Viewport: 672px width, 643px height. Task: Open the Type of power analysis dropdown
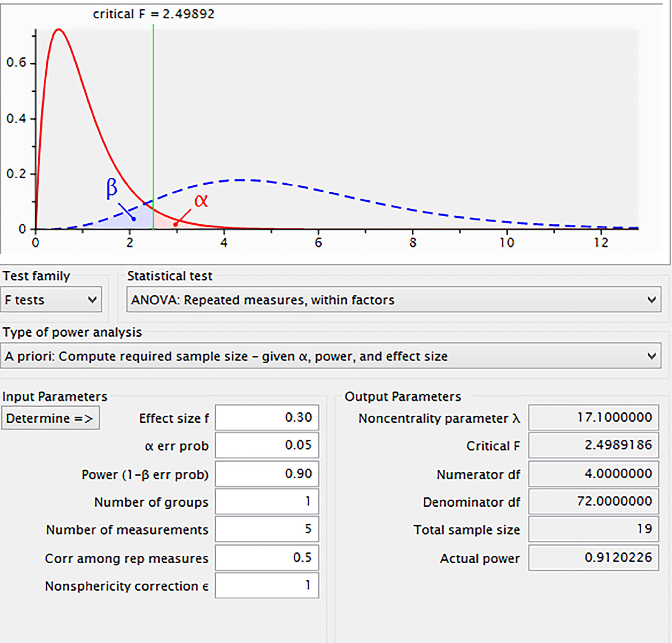click(331, 356)
